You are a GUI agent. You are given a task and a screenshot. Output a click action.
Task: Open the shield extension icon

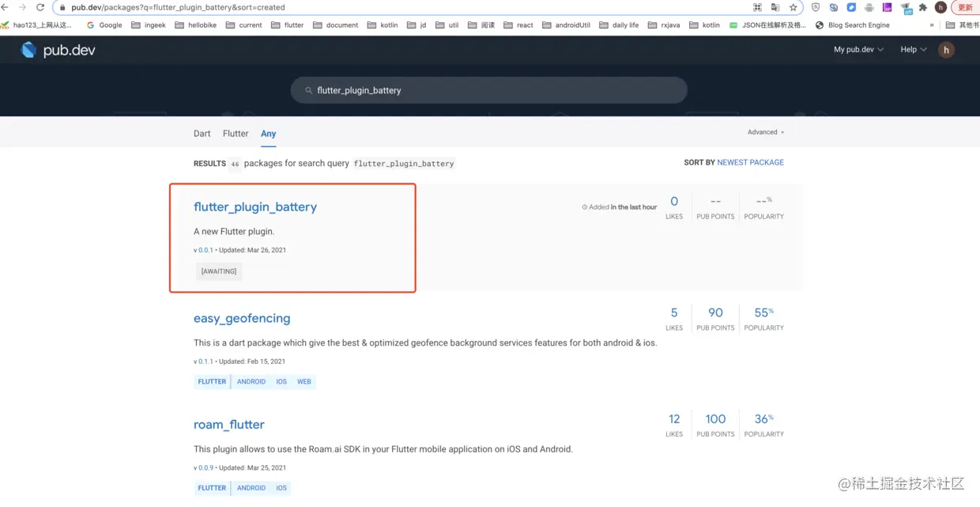[816, 7]
